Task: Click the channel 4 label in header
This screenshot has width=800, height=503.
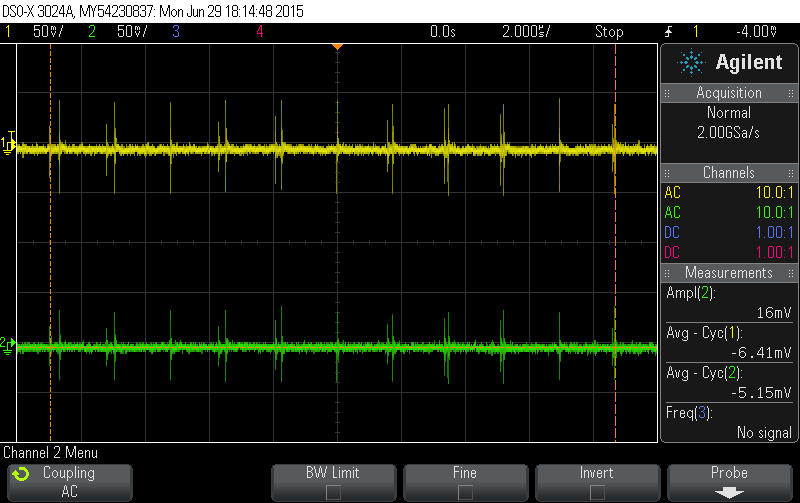Action: pos(260,32)
